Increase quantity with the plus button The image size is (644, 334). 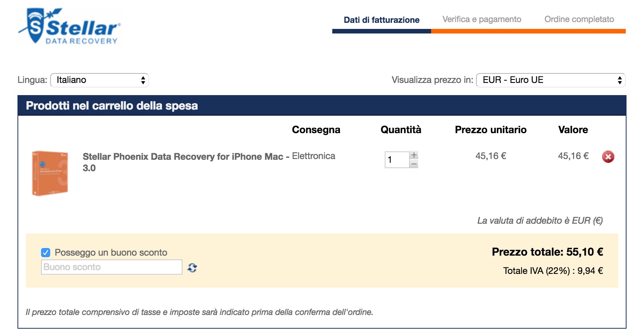[x=414, y=155]
